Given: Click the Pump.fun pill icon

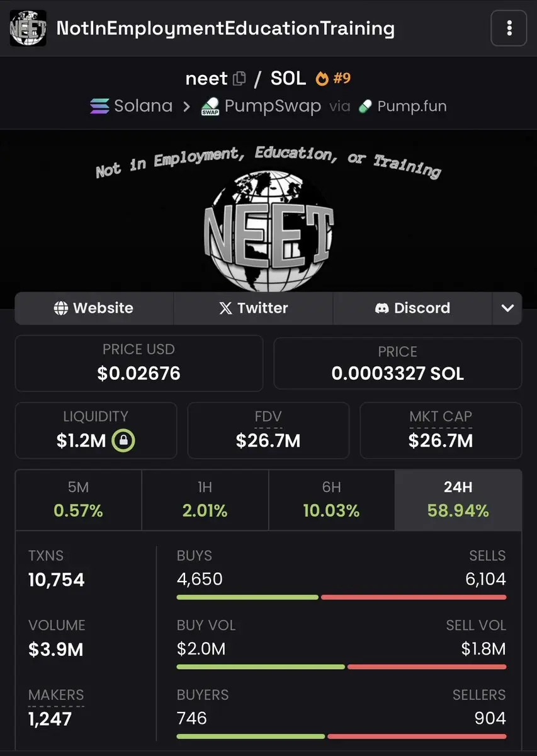Looking at the screenshot, I should coord(365,106).
